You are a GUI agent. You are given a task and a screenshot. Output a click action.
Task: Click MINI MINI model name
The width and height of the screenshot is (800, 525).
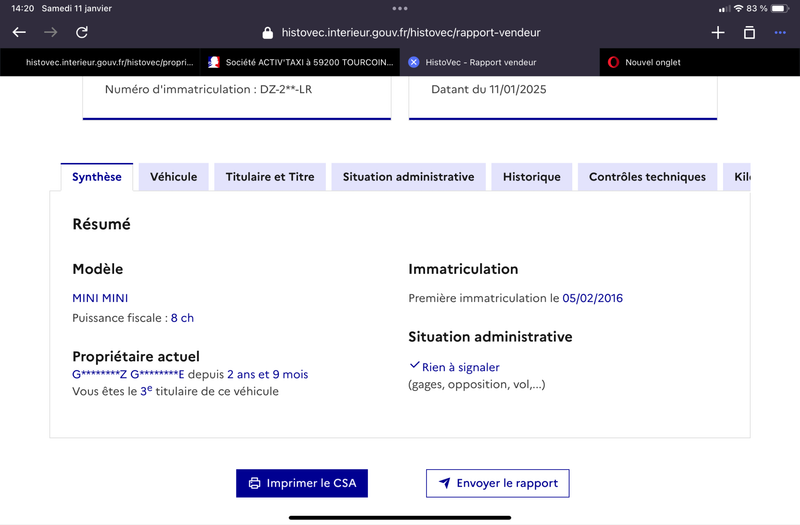100,298
